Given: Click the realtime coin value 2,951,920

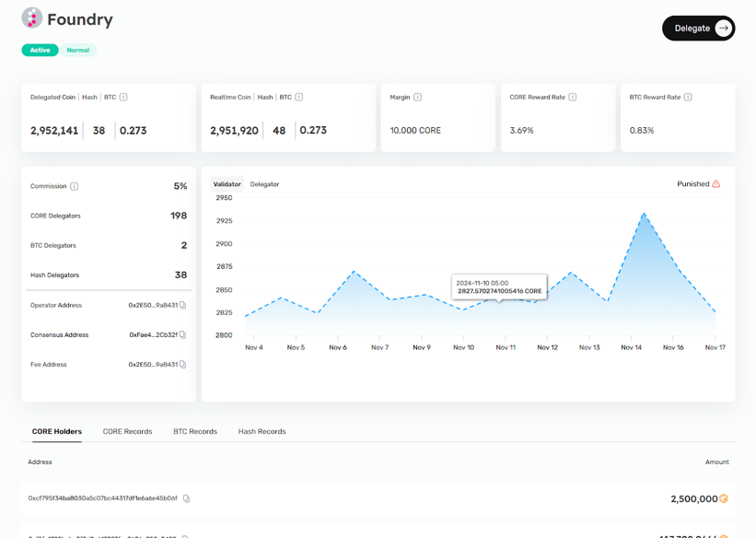Looking at the screenshot, I should point(234,130).
